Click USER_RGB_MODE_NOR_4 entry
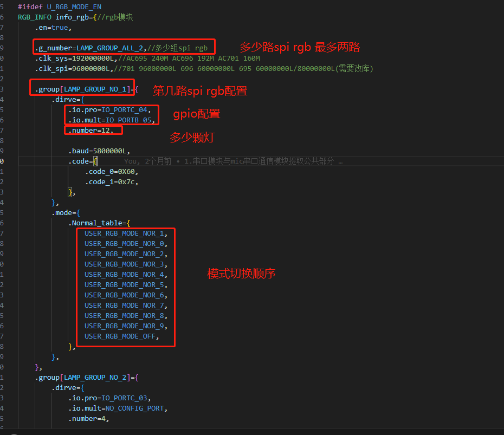Viewport: 504px width, 435px height. [126, 275]
